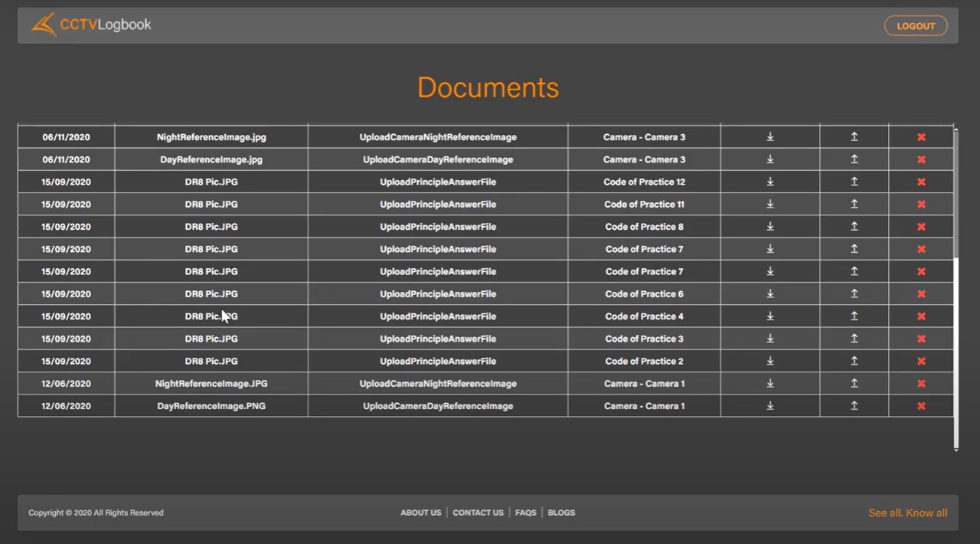Image resolution: width=980 pixels, height=544 pixels.
Task: Click DR8 Pic.JPG in Code of Practice 6 row
Action: (x=211, y=293)
